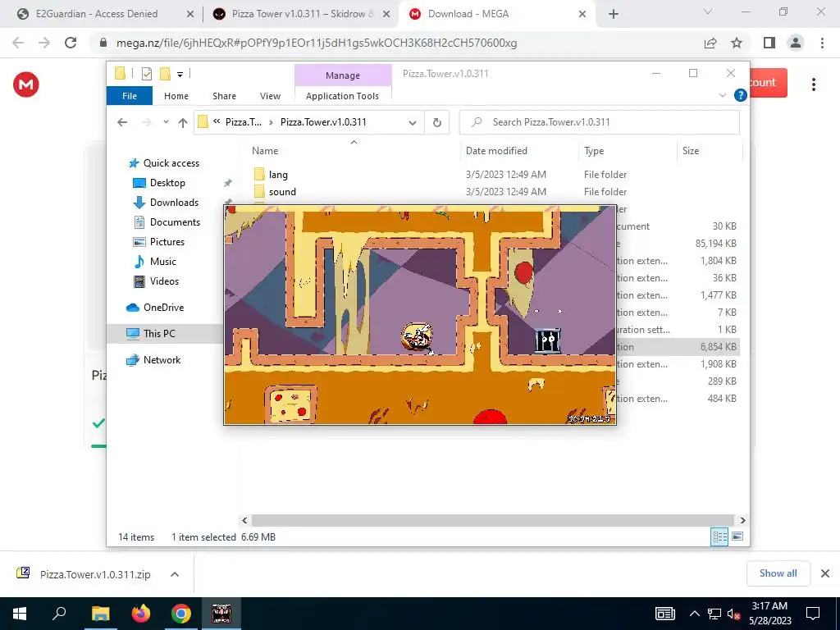Viewport: 840px width, 630px height.
Task: Open the recent locations dropdown arrow
Action: [166, 122]
